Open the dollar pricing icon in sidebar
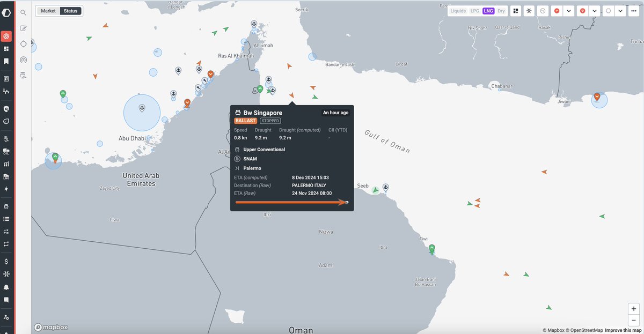The image size is (644, 334). pyautogui.click(x=6, y=261)
